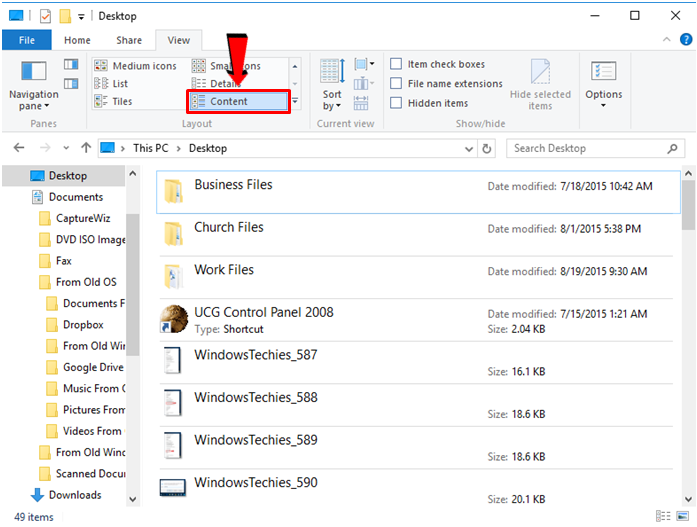Expand the layout gallery more arrow
Image resolution: width=697 pixels, height=527 pixels.
coord(295,101)
